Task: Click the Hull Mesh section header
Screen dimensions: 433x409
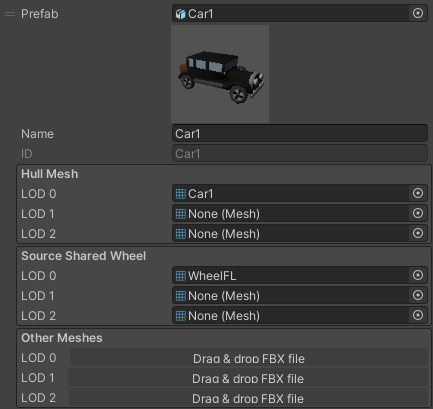Action: pos(50,174)
